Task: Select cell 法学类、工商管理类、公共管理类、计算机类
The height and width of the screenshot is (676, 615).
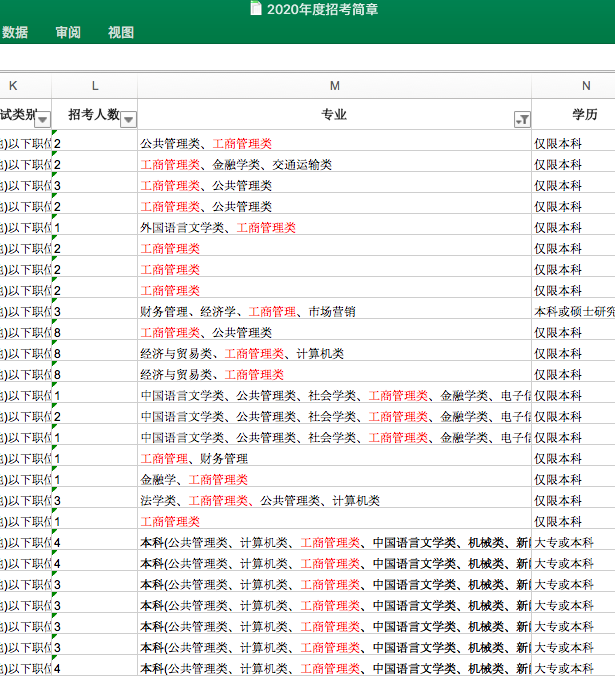Action: tap(259, 501)
